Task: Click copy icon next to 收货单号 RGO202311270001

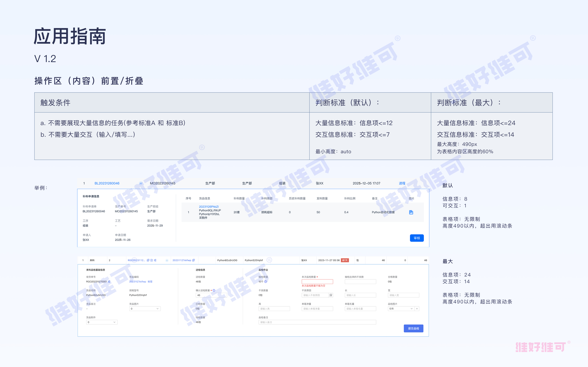Action: [109, 282]
